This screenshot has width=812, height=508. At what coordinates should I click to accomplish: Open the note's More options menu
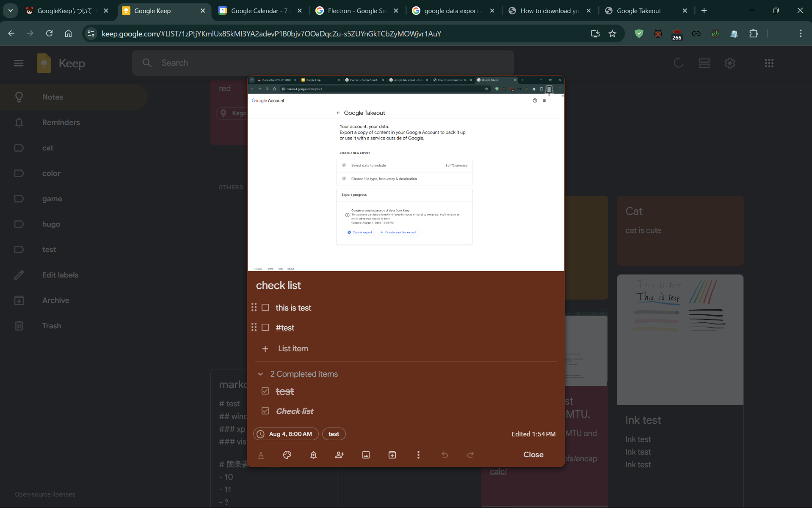click(418, 455)
